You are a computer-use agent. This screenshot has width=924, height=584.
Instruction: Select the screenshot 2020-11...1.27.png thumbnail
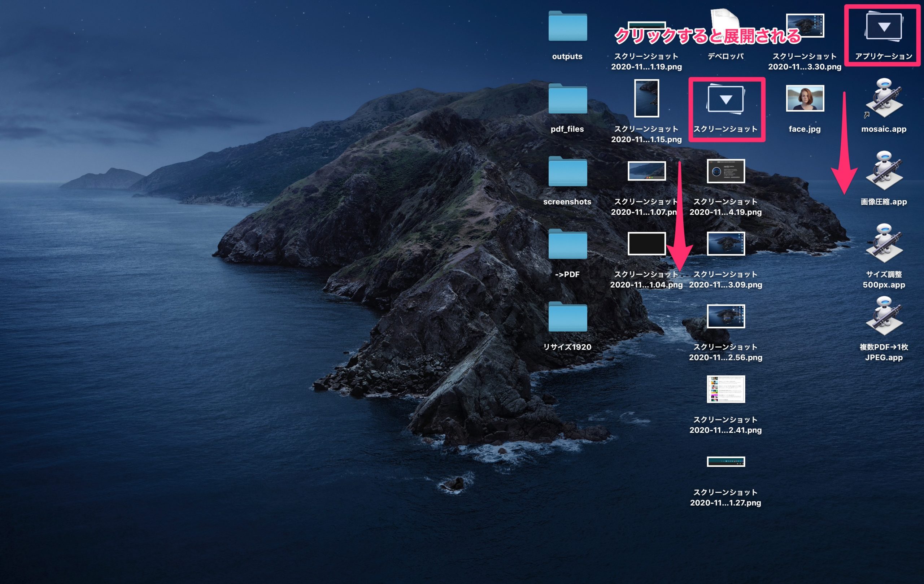(725, 462)
